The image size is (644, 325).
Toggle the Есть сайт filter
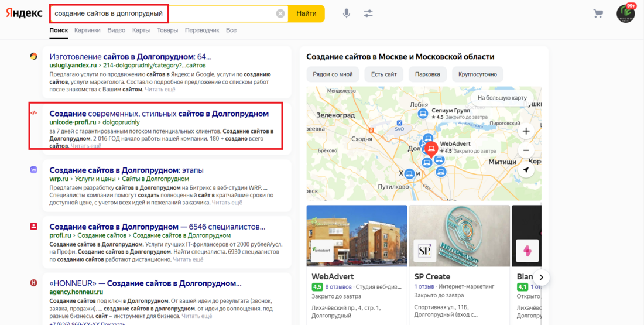[383, 74]
